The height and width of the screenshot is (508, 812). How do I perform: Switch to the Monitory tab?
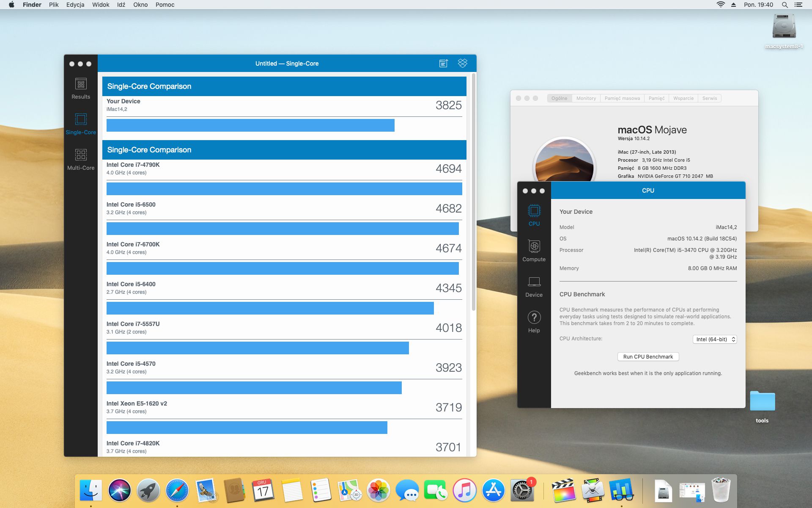[x=586, y=98]
